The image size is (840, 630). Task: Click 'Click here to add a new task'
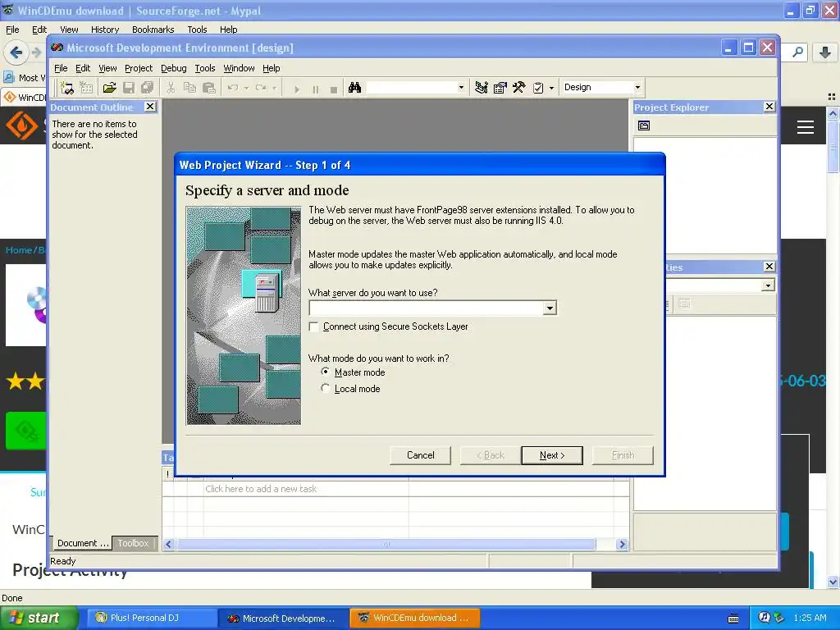point(261,489)
